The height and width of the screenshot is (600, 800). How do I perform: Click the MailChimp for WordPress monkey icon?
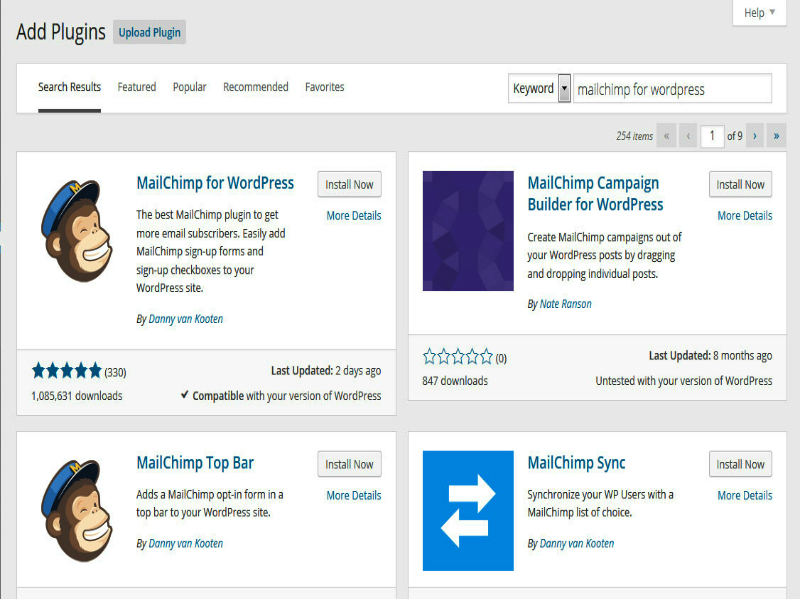point(77,231)
